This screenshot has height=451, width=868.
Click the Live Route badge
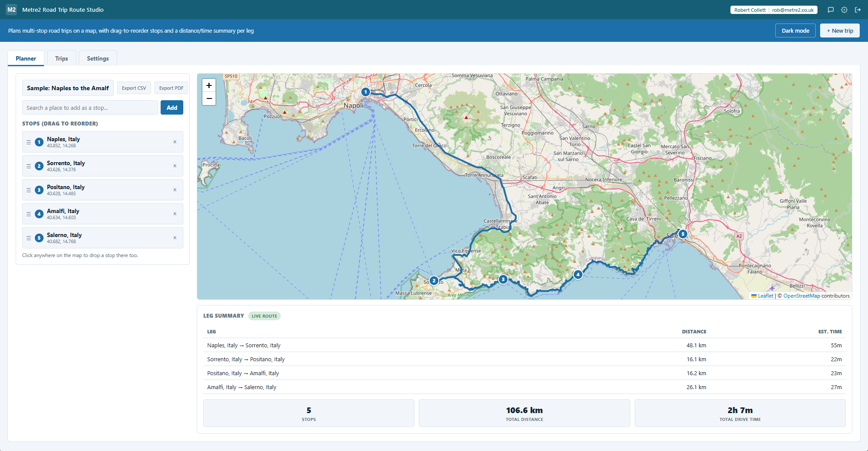264,316
